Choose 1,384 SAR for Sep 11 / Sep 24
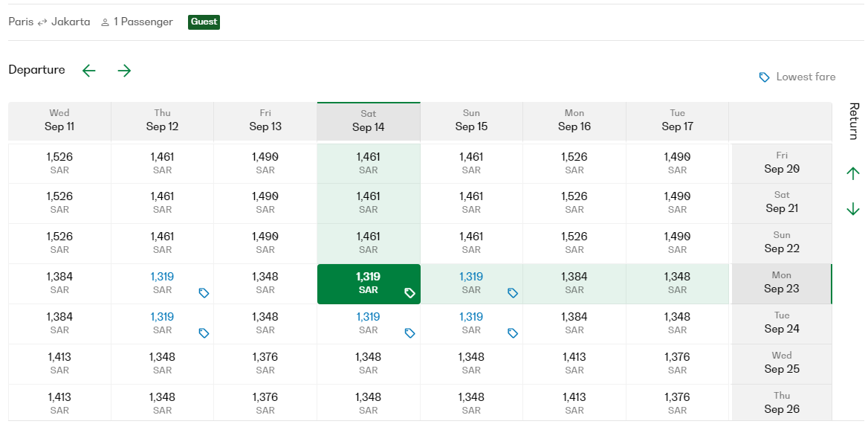 pyautogui.click(x=59, y=324)
